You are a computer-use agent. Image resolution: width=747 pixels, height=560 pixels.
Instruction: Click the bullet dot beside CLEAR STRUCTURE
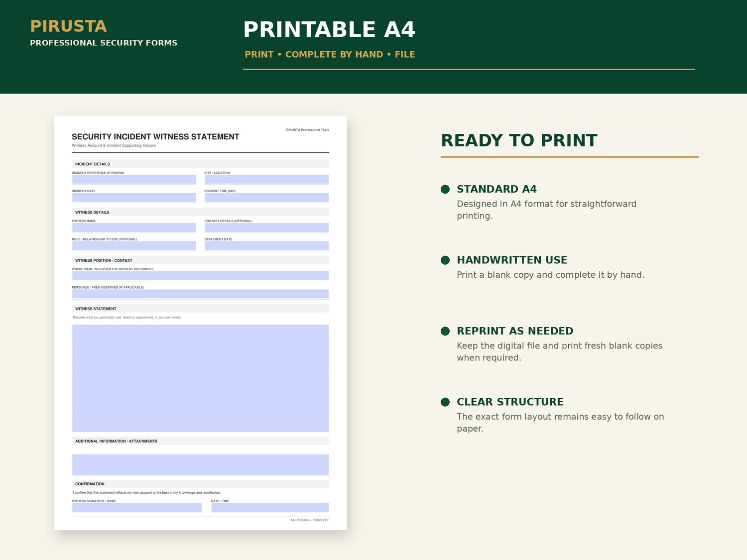pyautogui.click(x=445, y=402)
